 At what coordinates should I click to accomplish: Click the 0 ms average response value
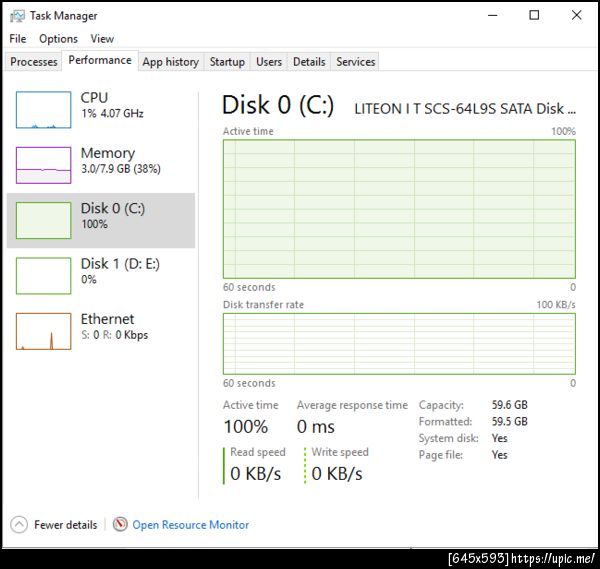[x=316, y=426]
